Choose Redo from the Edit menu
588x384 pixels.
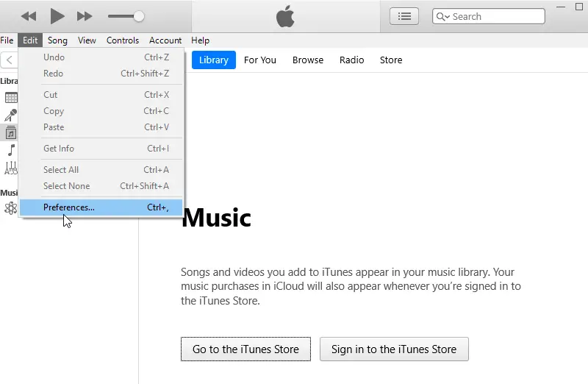pos(101,74)
